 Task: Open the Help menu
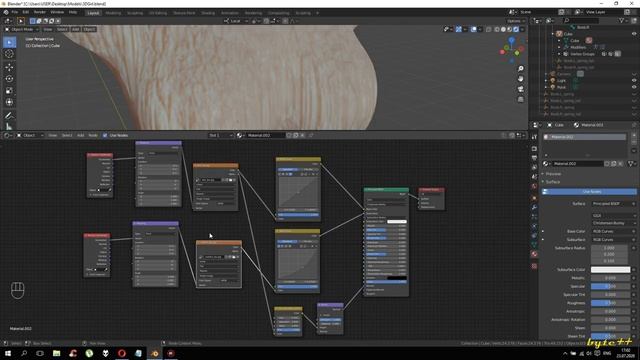(x=73, y=12)
